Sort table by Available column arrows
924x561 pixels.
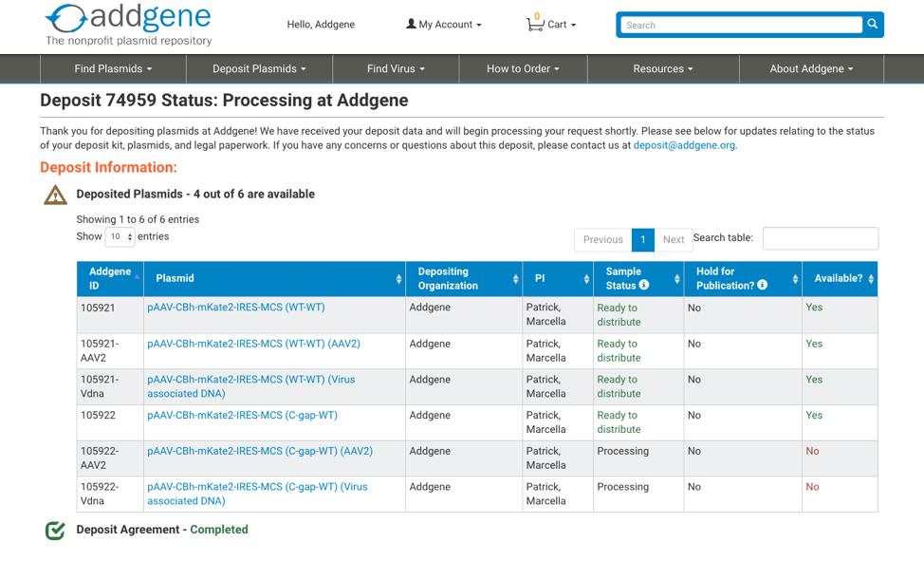871,279
